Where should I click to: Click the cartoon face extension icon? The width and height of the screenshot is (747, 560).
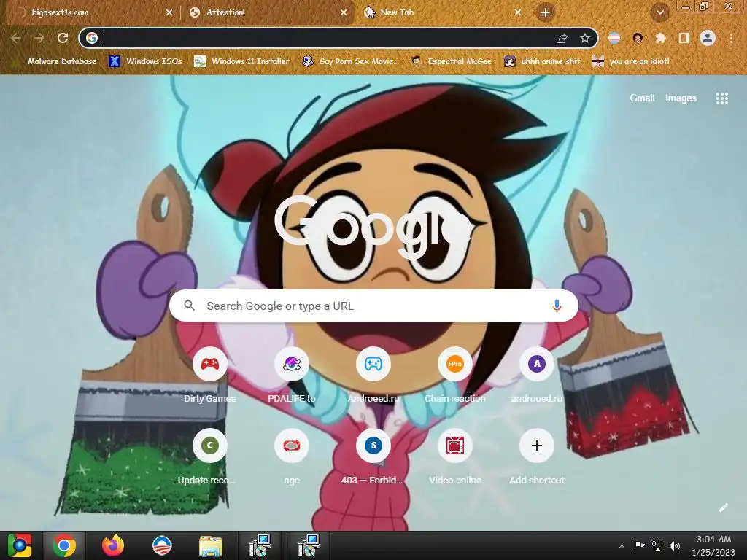pyautogui.click(x=638, y=38)
